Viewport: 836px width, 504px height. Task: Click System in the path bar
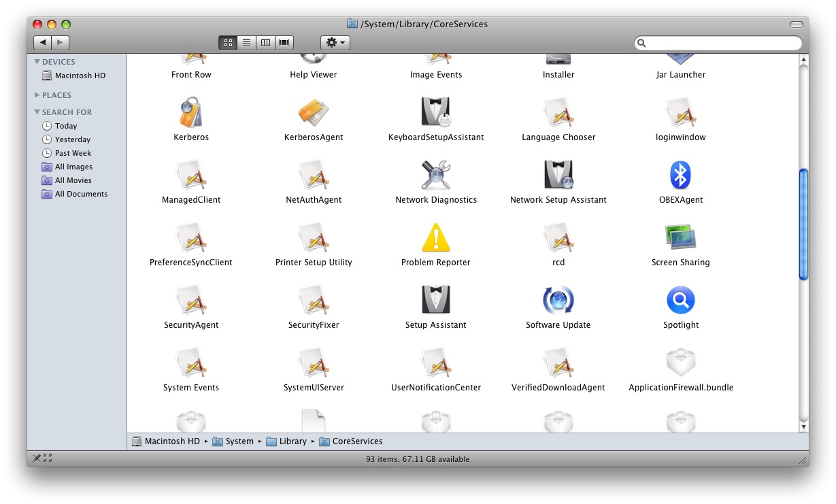[x=233, y=441]
